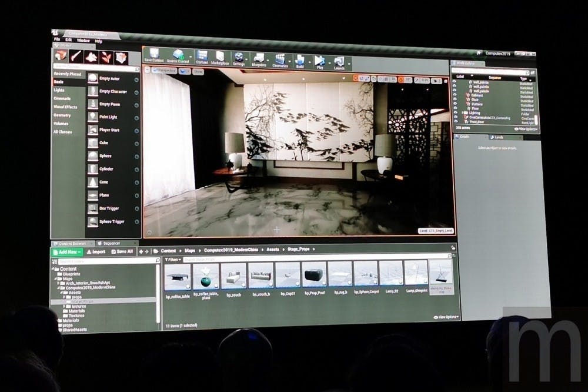Open Cinematics from the toolbar
Image resolution: width=588 pixels, height=392 pixels.
[279, 59]
